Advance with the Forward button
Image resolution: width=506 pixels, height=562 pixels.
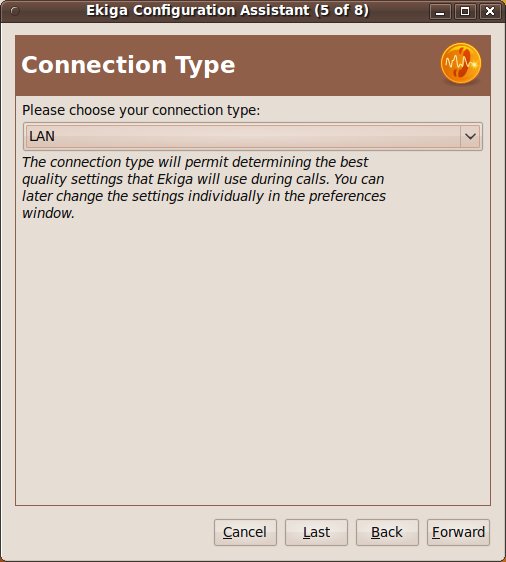coord(458,532)
